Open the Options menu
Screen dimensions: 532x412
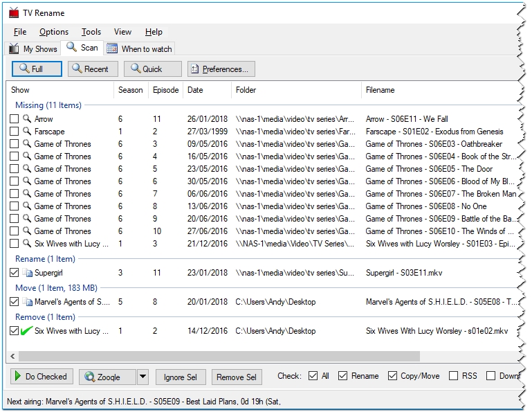pyautogui.click(x=53, y=32)
